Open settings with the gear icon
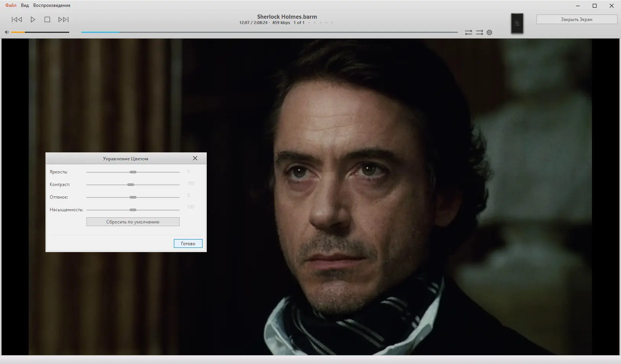Image resolution: width=621 pixels, height=364 pixels. (x=490, y=32)
